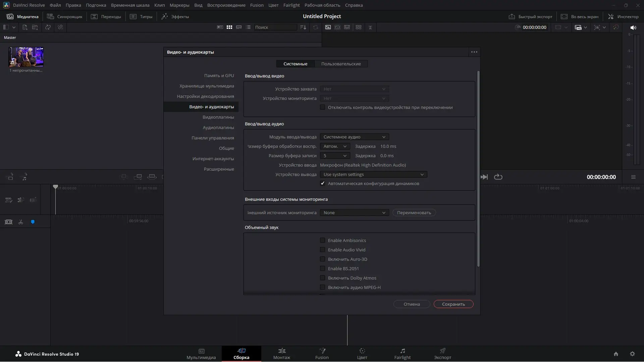
Task: Open project manager home icon
Action: [x=616, y=354]
